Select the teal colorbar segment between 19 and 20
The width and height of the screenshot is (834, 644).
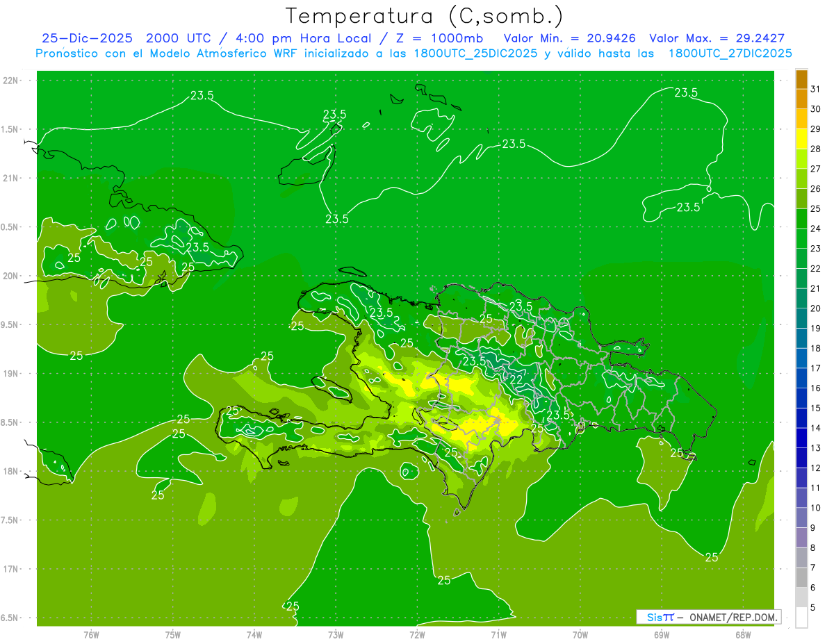tap(801, 318)
